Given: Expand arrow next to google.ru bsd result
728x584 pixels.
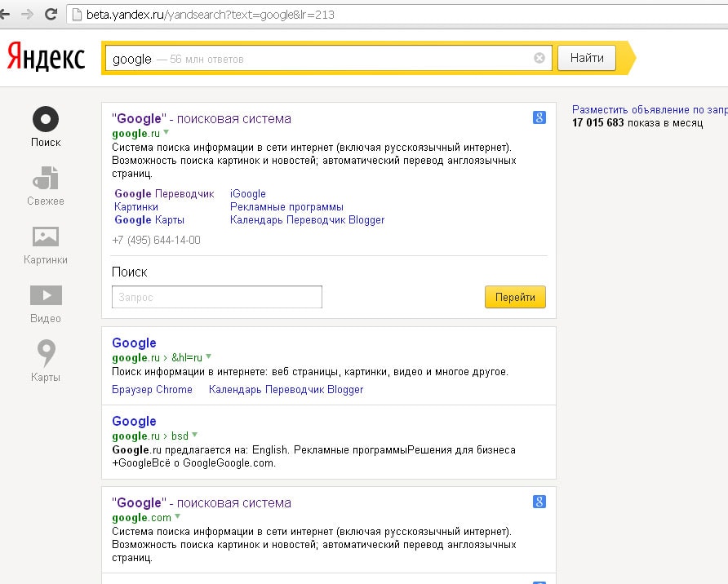Looking at the screenshot, I should click(x=194, y=435).
